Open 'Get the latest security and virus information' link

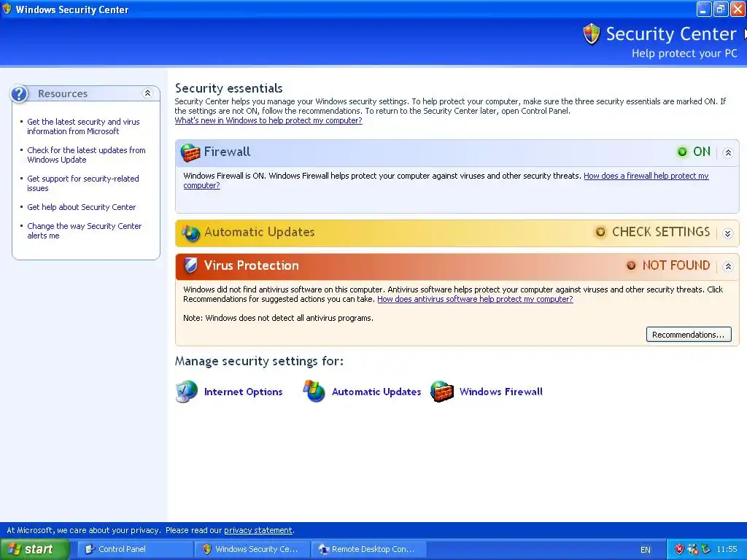83,127
